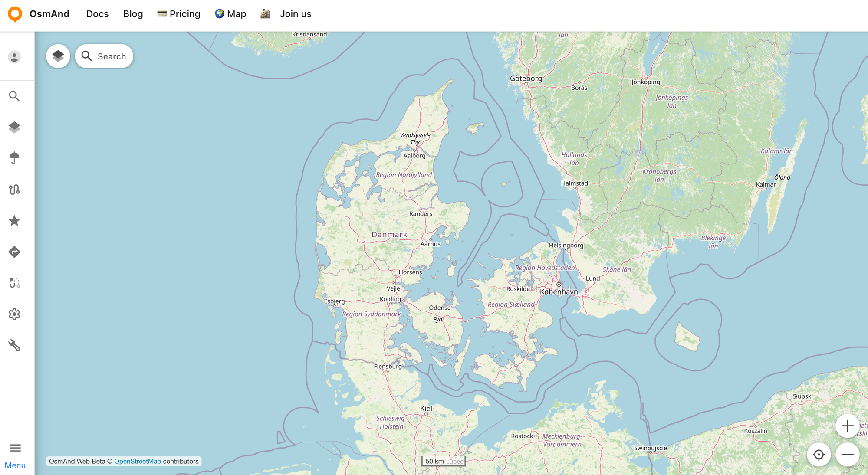The width and height of the screenshot is (868, 475).
Task: Click the floating layers button on map
Action: pyautogui.click(x=58, y=56)
